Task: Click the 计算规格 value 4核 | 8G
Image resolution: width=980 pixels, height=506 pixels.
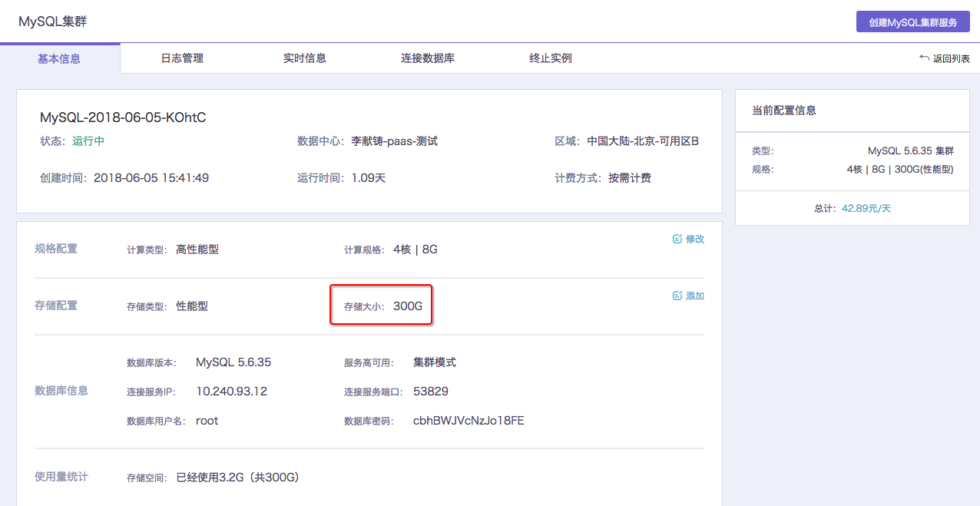Action: 416,250
